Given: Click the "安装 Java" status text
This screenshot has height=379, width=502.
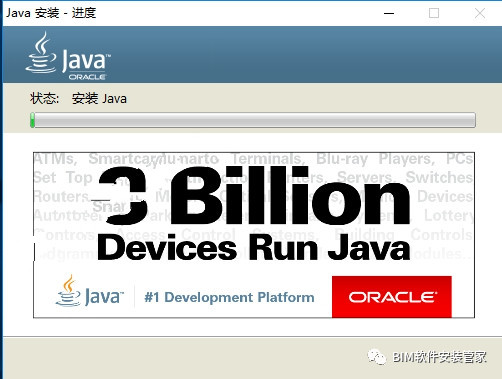Looking at the screenshot, I should click(x=99, y=99).
